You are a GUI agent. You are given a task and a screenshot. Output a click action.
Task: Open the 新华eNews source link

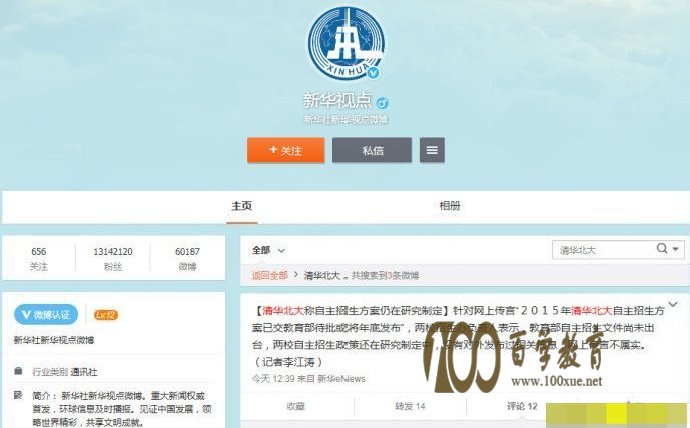point(341,379)
